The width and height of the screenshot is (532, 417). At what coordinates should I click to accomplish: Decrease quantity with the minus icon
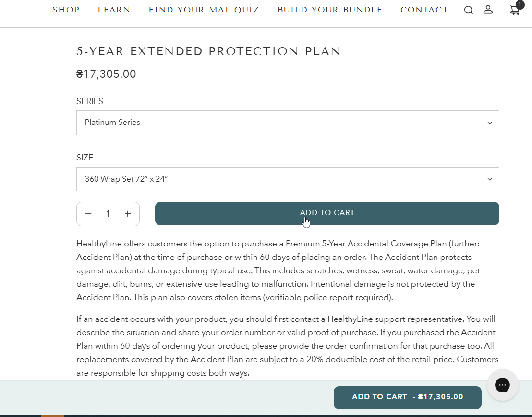pos(88,214)
